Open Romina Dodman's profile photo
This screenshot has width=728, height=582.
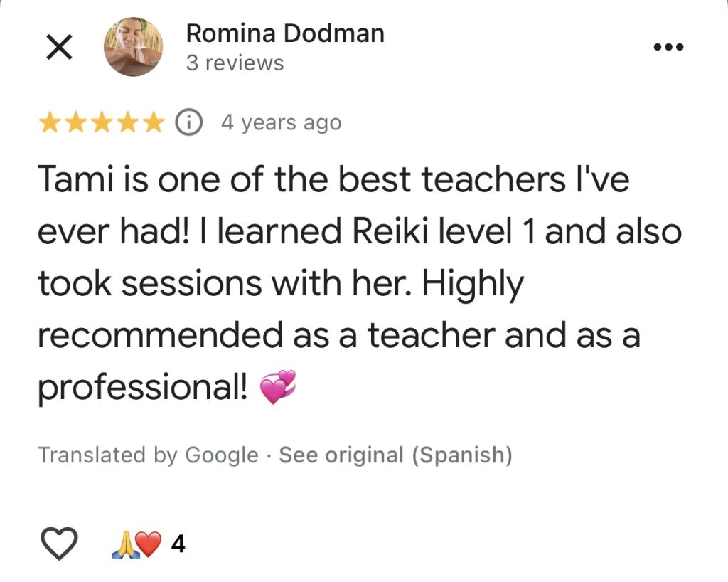point(134,48)
